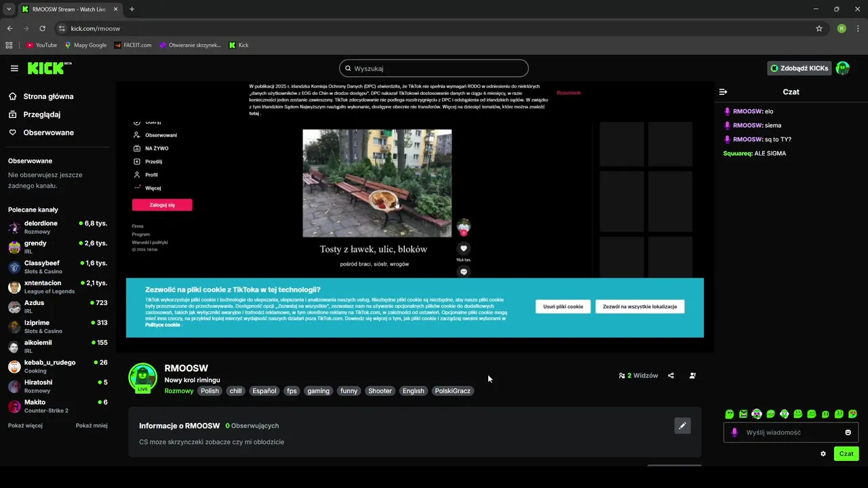Screen dimensions: 868x488
Task: Click the moderator/user icon beside share
Action: click(692, 375)
